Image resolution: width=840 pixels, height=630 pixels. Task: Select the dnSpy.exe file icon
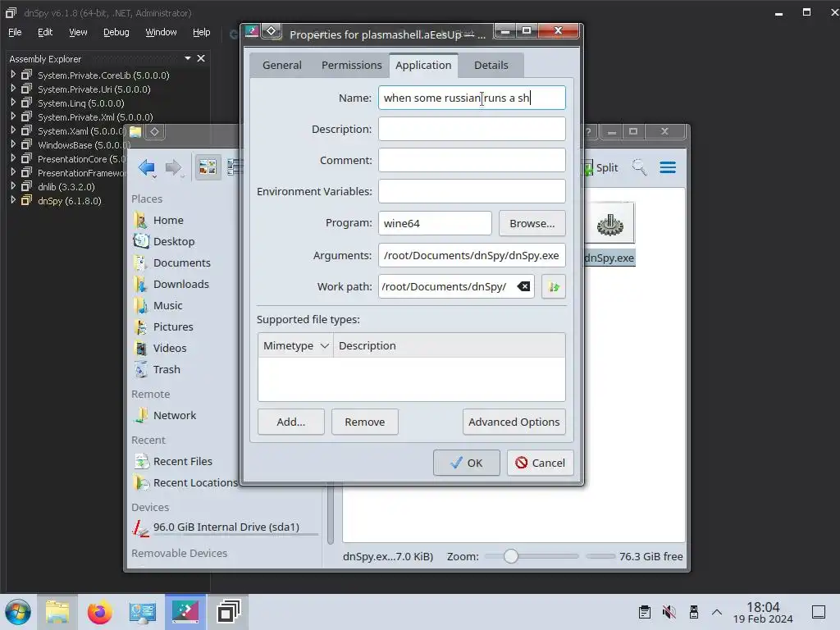pyautogui.click(x=610, y=225)
